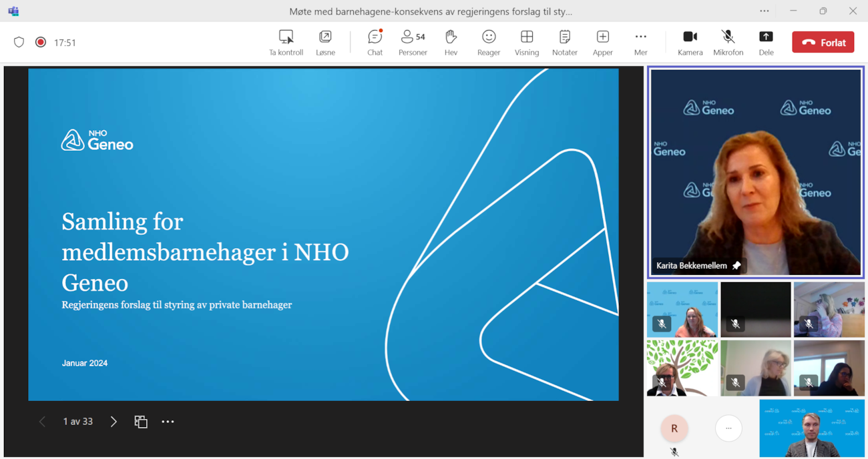
Task: Click pin icon beside Karita Bekkemellem
Action: [736, 266]
